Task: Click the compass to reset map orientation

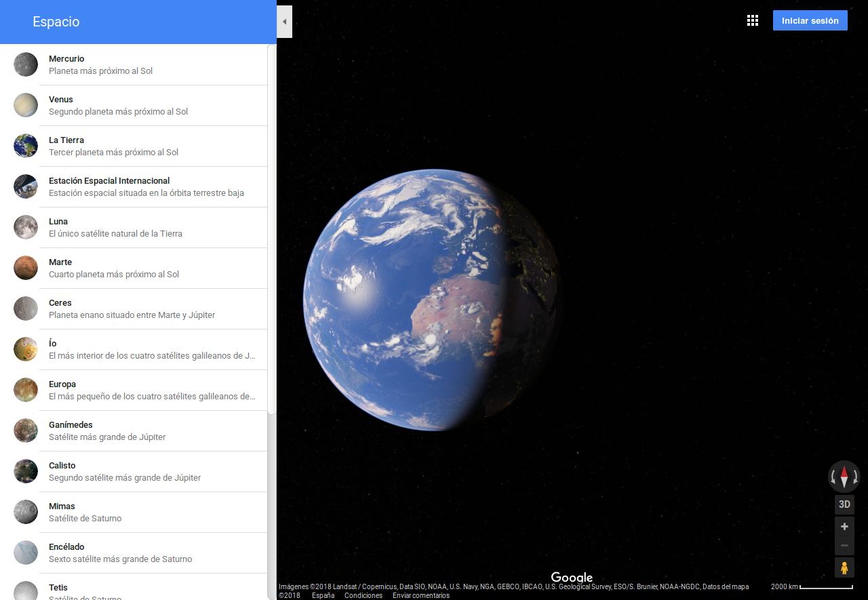Action: [x=844, y=477]
